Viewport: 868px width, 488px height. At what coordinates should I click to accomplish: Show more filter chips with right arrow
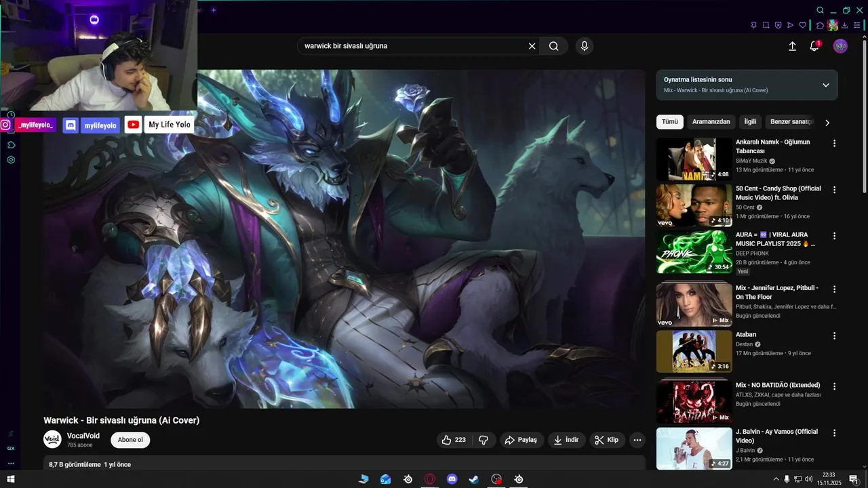point(827,123)
